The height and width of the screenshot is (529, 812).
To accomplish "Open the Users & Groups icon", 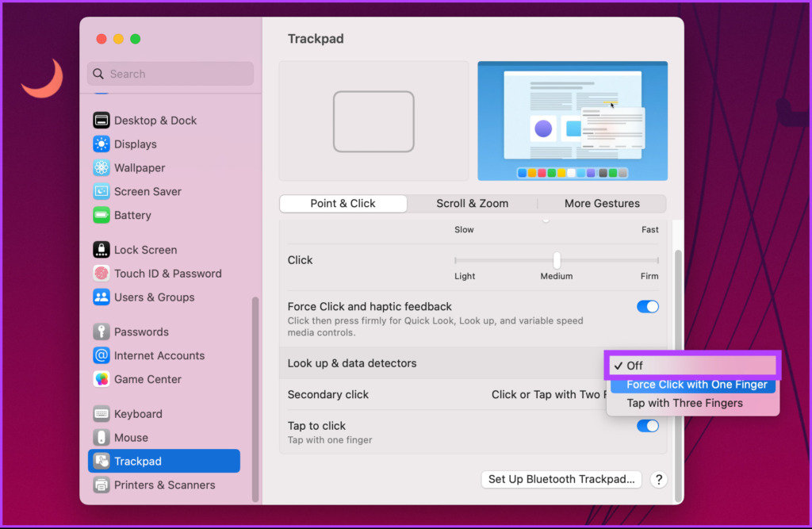I will coord(101,297).
